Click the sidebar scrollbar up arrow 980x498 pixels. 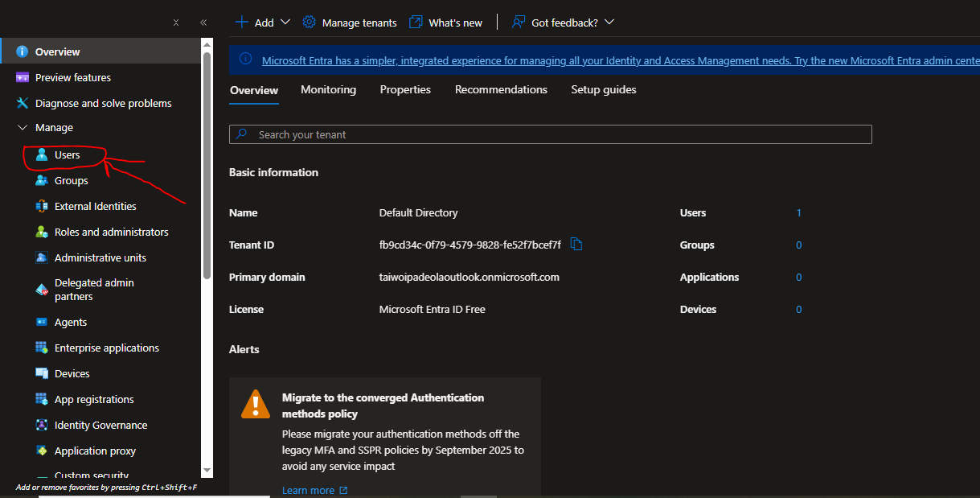(x=207, y=44)
